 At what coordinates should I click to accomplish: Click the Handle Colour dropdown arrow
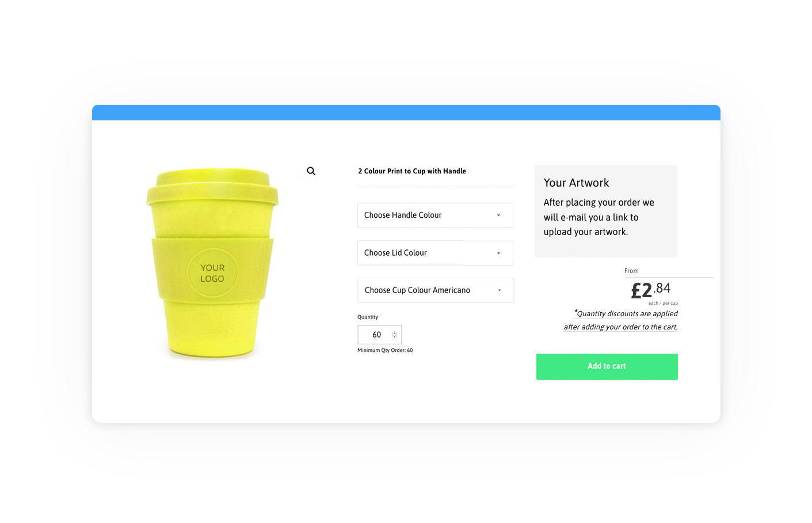498,215
